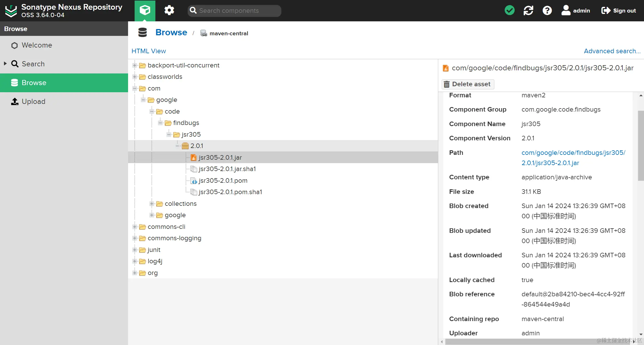Expand the org folder node
The height and width of the screenshot is (345, 644).
click(135, 273)
